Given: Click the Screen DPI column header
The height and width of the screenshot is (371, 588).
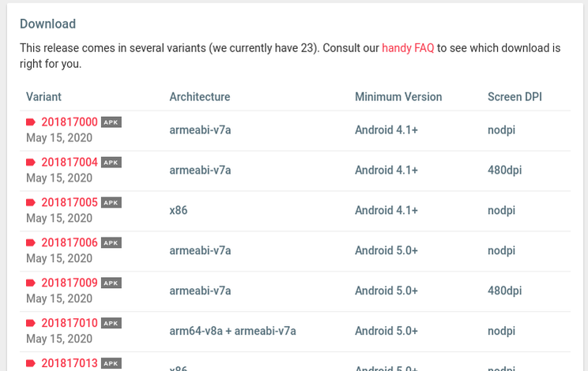Looking at the screenshot, I should (x=515, y=97).
